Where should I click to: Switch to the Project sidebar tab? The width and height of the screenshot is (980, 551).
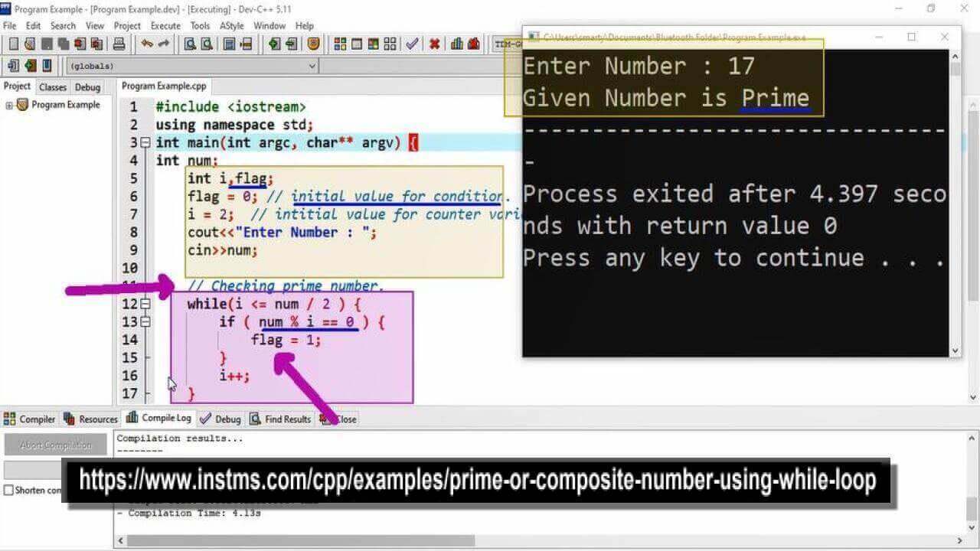(x=17, y=86)
